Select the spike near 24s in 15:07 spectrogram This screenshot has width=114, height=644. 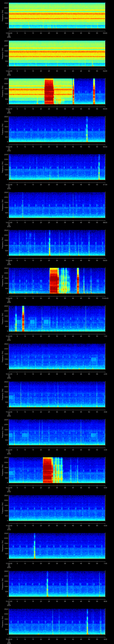(47, 584)
